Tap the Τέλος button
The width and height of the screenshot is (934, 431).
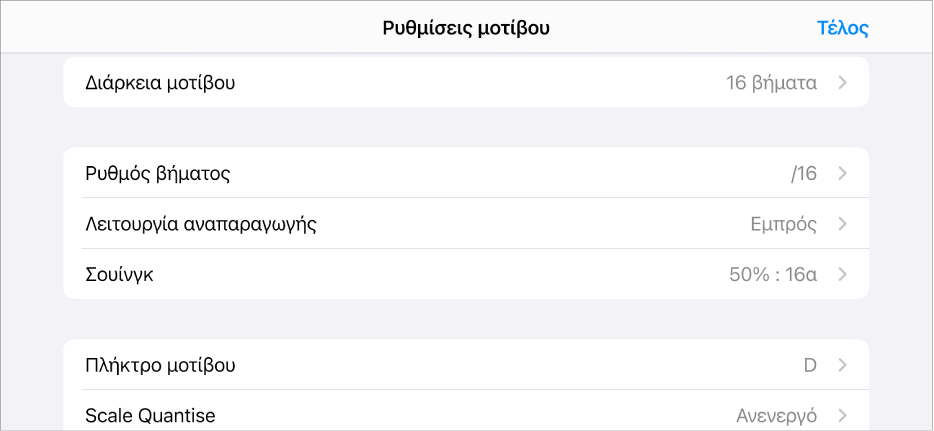click(x=842, y=28)
